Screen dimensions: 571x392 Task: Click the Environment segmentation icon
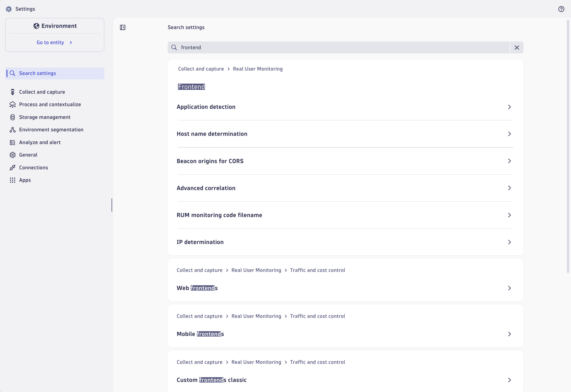click(x=12, y=130)
